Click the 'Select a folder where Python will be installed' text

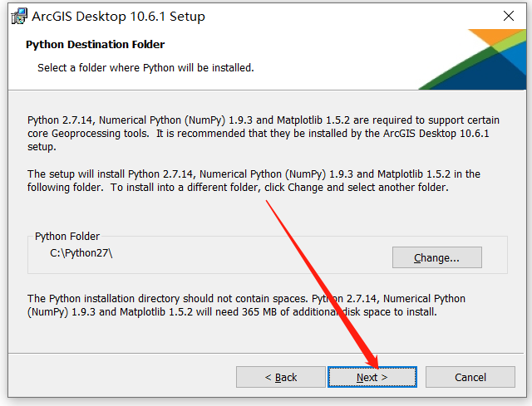pos(145,68)
